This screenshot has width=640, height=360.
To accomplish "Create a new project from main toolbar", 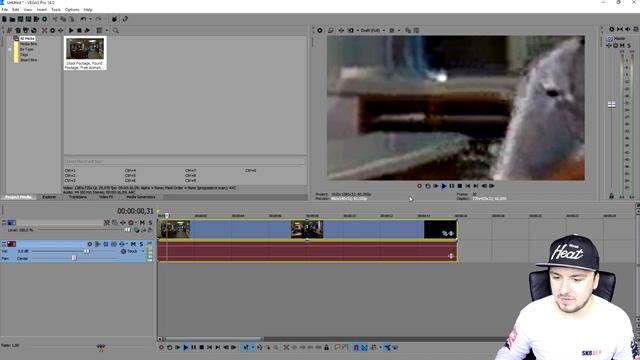I will point(4,19).
